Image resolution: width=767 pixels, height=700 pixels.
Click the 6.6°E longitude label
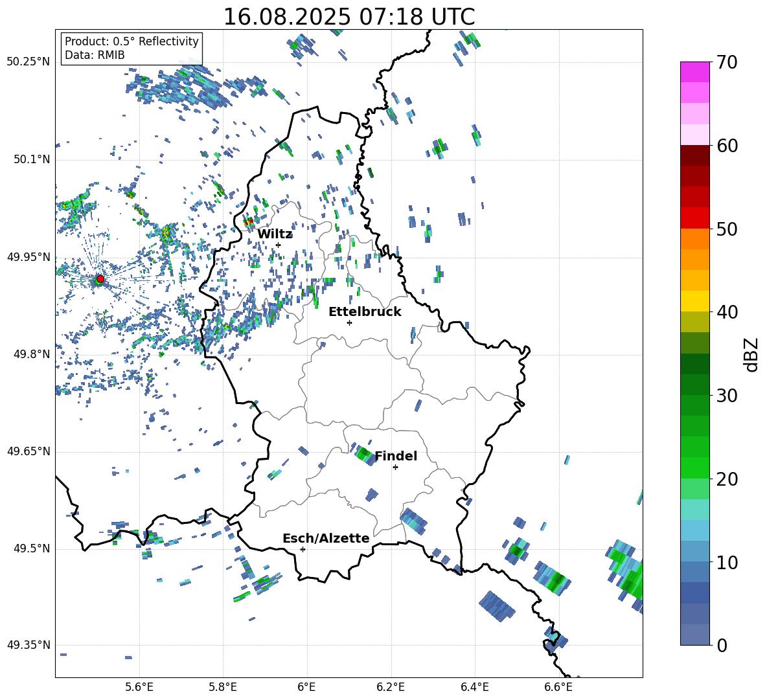tap(558, 687)
